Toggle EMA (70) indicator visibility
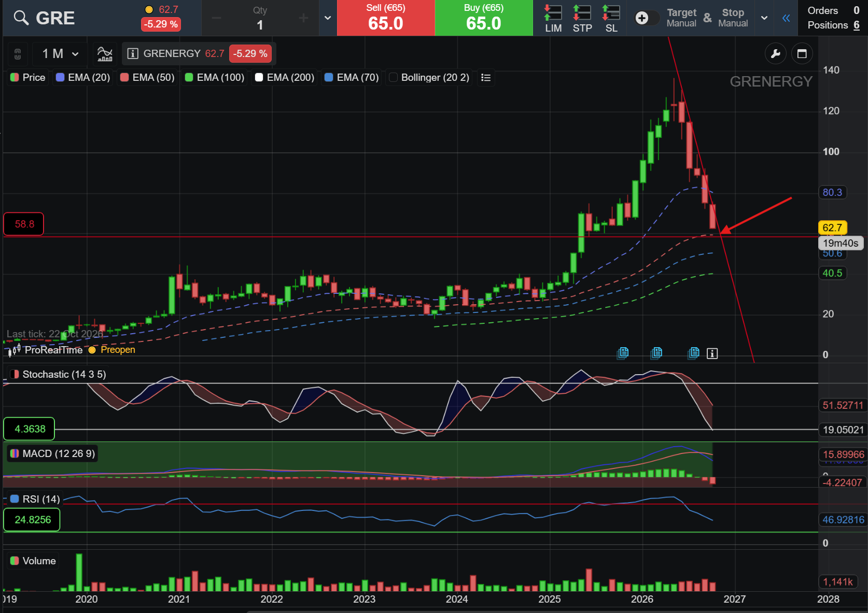The height and width of the screenshot is (613, 868). click(352, 78)
